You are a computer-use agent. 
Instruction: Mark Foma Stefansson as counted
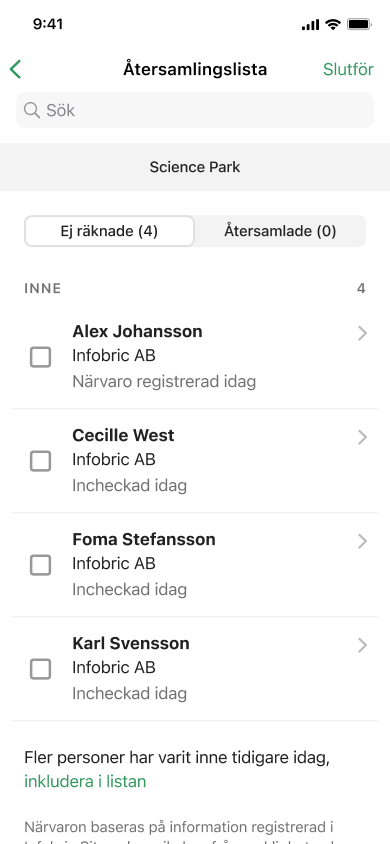(x=40, y=565)
